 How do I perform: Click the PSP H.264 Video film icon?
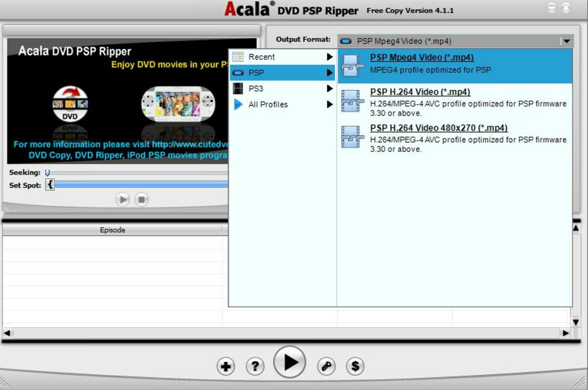[352, 100]
